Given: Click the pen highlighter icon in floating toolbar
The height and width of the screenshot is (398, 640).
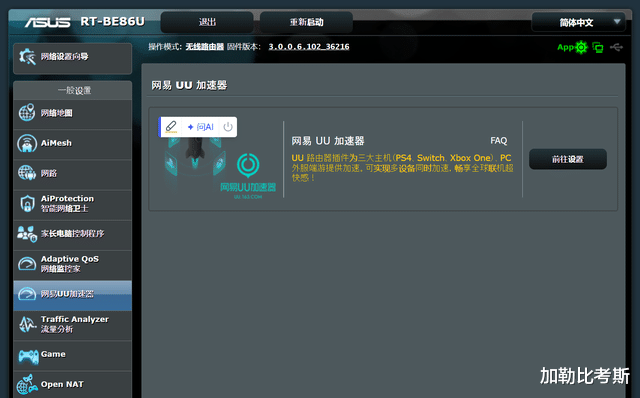Looking at the screenshot, I should point(171,127).
